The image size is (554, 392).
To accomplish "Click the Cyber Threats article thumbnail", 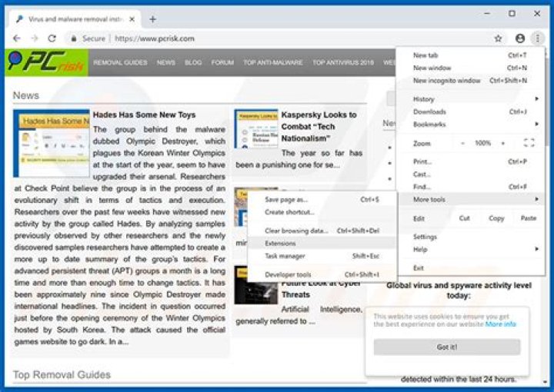I will coord(256,284).
